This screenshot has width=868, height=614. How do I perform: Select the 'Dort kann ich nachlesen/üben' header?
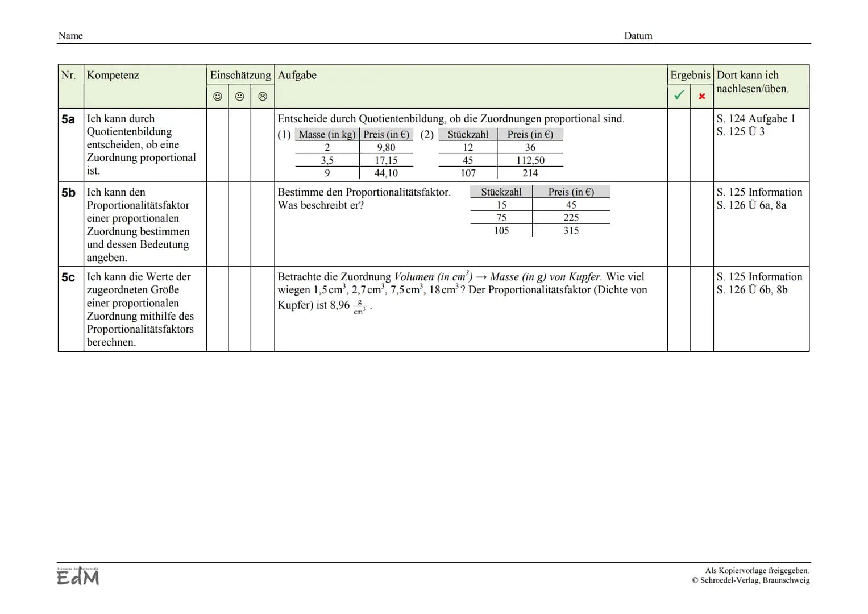tap(753, 82)
